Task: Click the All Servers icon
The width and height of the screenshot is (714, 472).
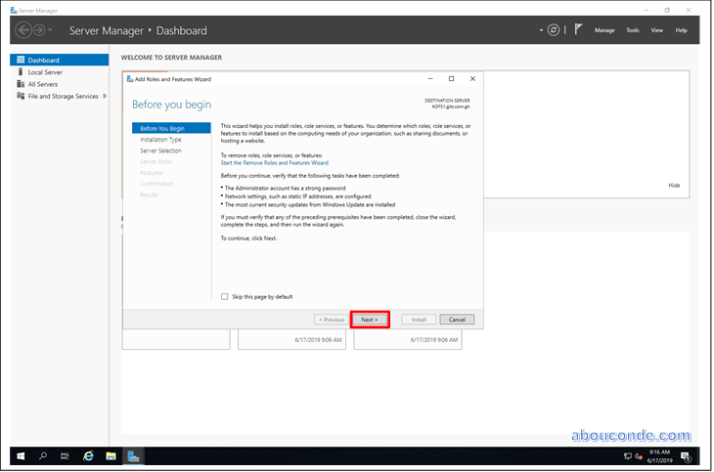Action: click(x=20, y=84)
